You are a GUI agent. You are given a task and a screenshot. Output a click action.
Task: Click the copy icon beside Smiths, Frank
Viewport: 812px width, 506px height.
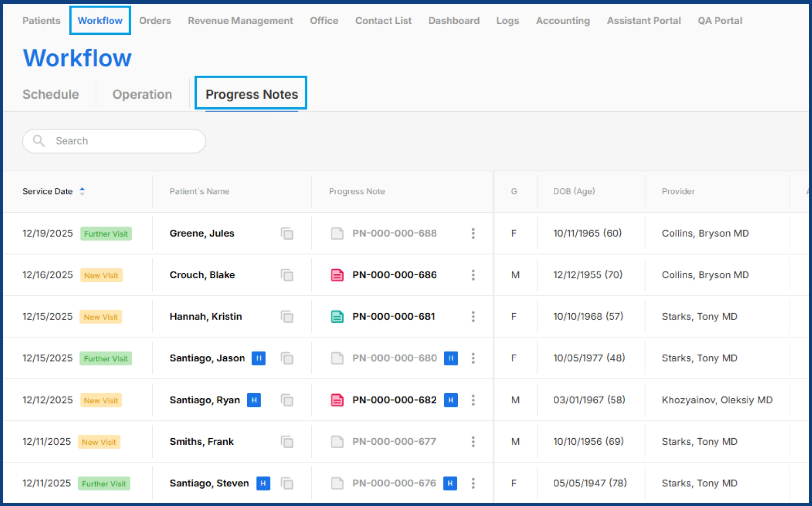[287, 442]
